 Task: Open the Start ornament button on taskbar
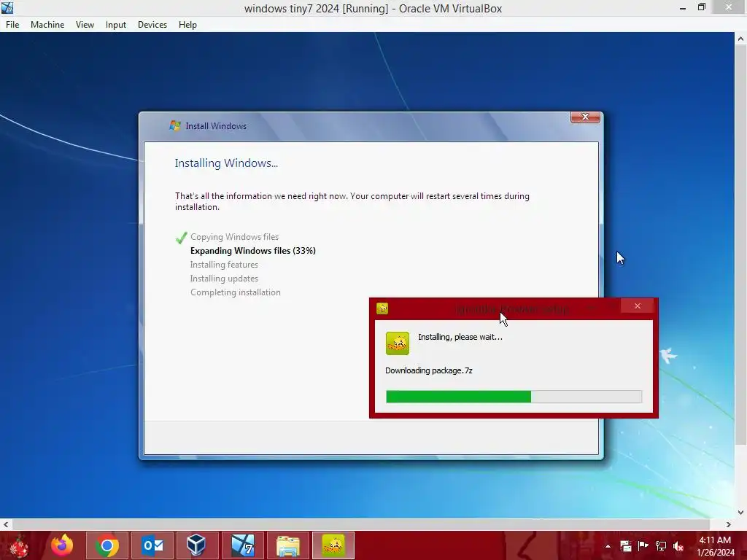click(x=19, y=545)
